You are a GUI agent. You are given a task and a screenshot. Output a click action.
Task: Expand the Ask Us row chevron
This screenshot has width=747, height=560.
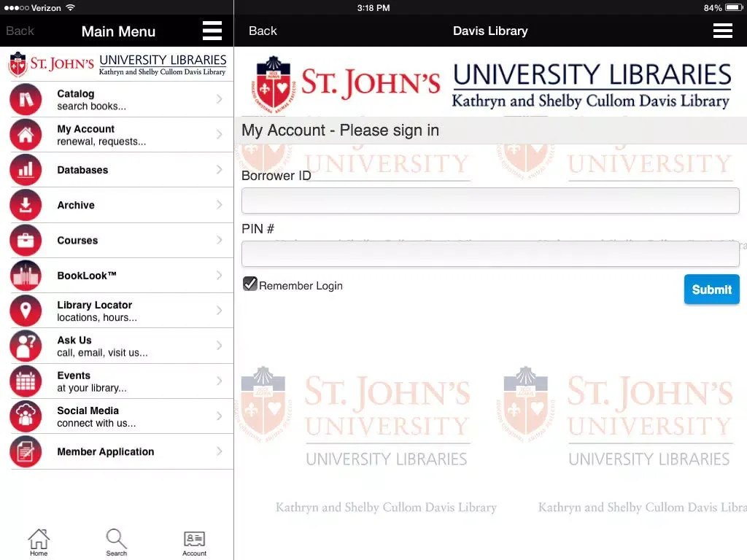(x=219, y=346)
